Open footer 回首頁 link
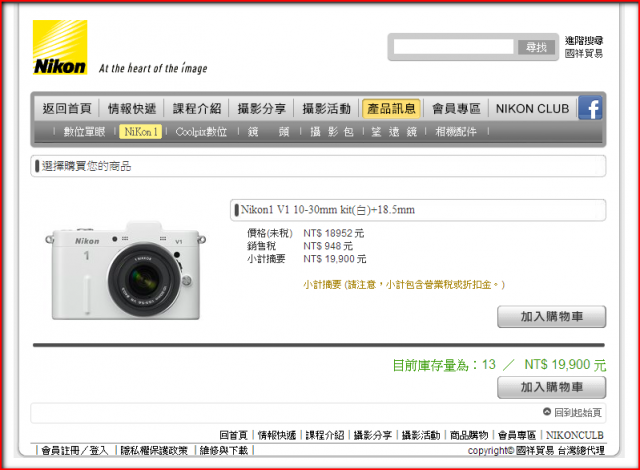The image size is (640, 470). 233,435
